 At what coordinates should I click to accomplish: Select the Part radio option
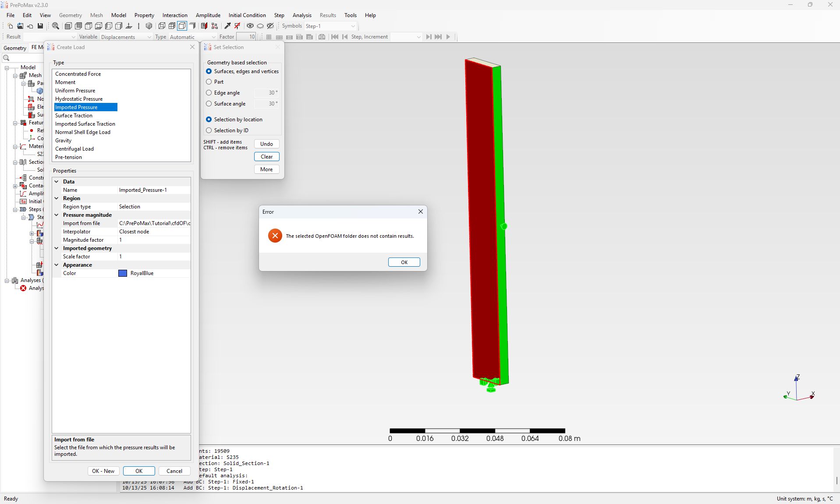[x=209, y=82]
